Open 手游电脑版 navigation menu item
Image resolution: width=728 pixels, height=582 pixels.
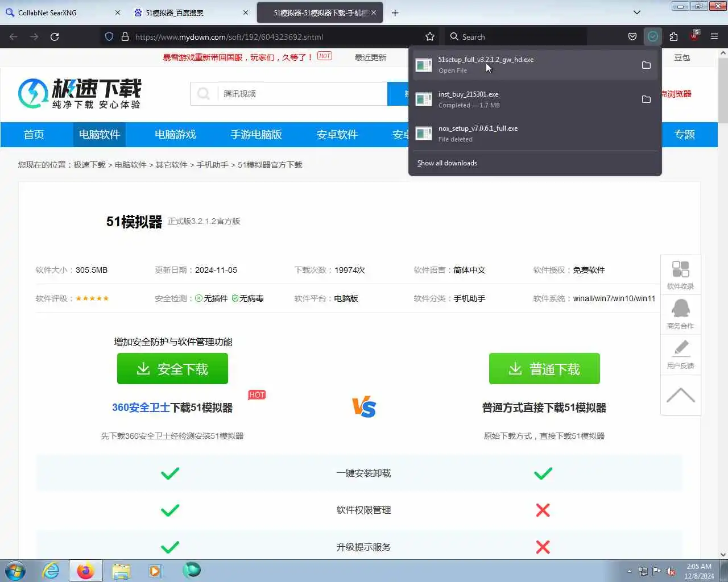click(x=257, y=135)
